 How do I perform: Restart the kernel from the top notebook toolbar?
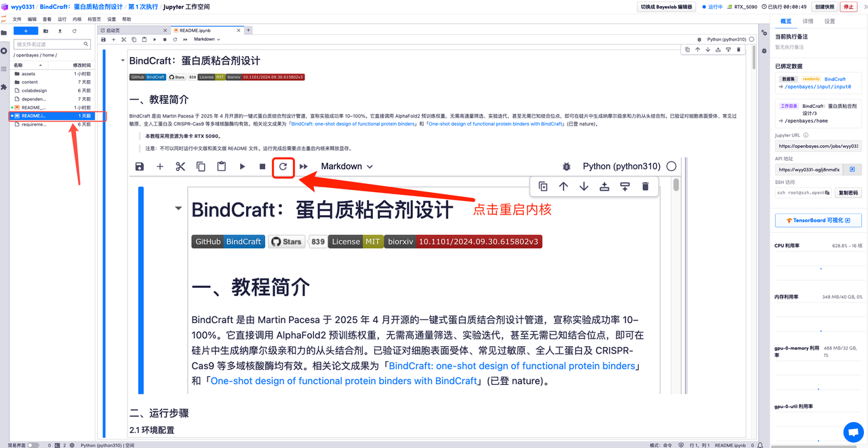click(175, 39)
